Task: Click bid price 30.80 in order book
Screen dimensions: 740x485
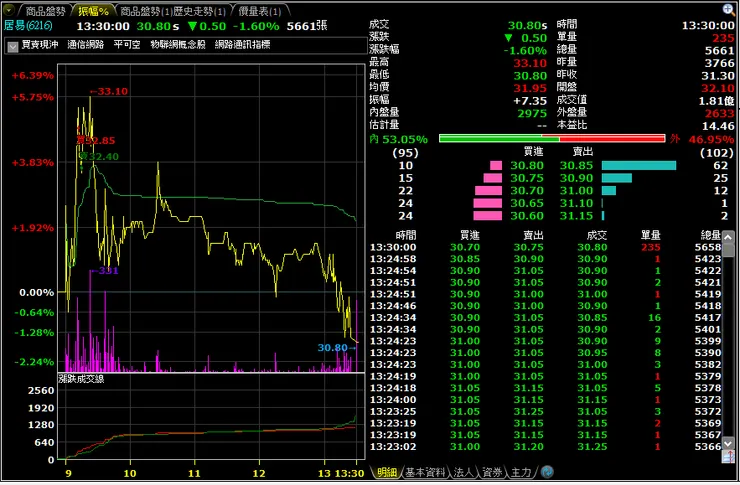Action: click(527, 166)
